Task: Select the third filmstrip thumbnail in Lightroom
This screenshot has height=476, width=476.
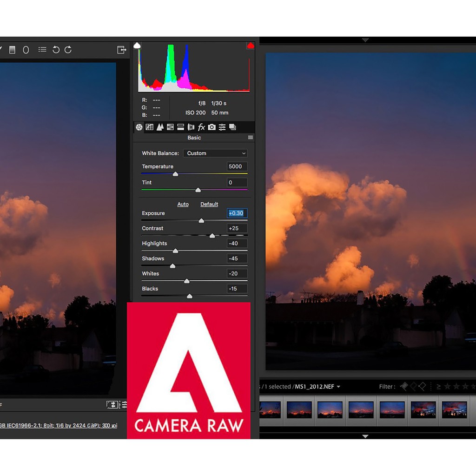Action: pos(330,410)
